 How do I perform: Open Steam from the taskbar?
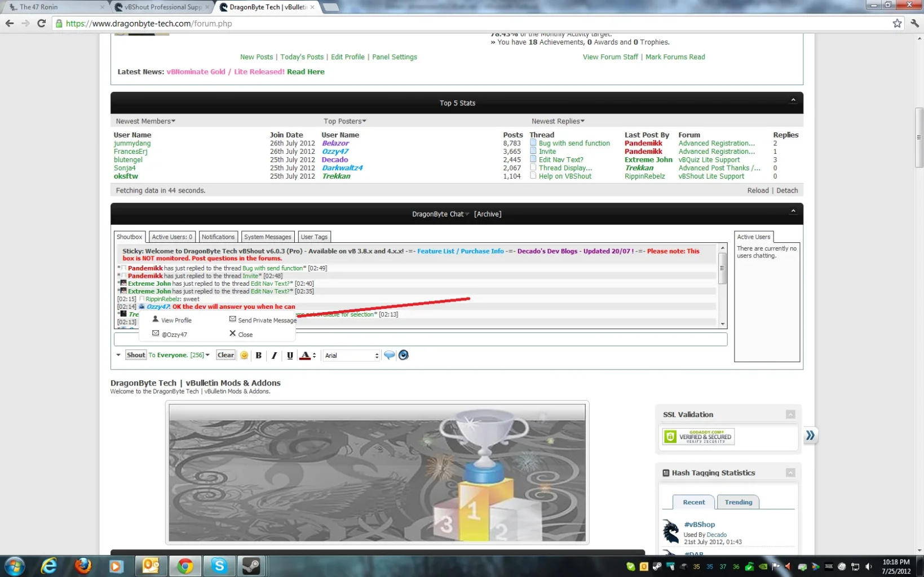251,566
